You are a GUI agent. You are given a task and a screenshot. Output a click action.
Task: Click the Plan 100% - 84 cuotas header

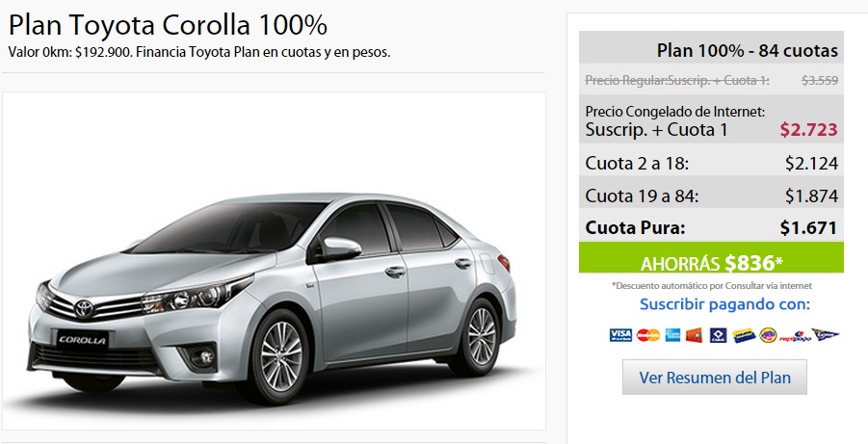point(711,47)
